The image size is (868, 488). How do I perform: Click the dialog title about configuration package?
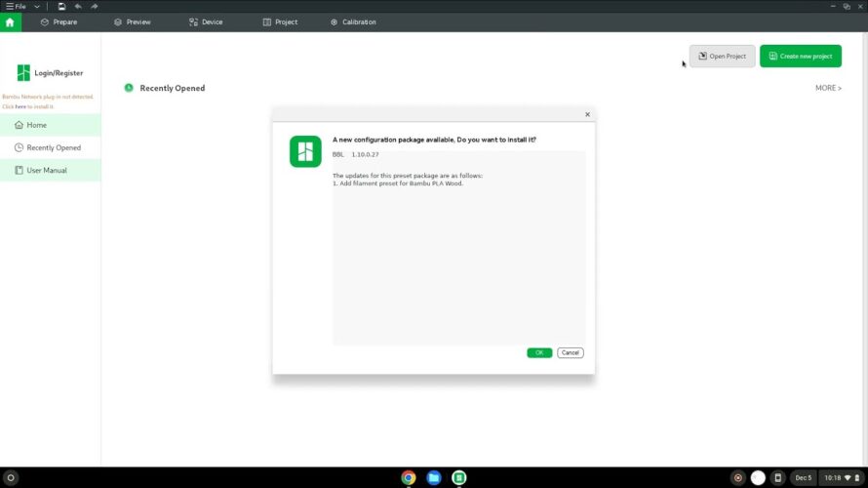pos(434,140)
